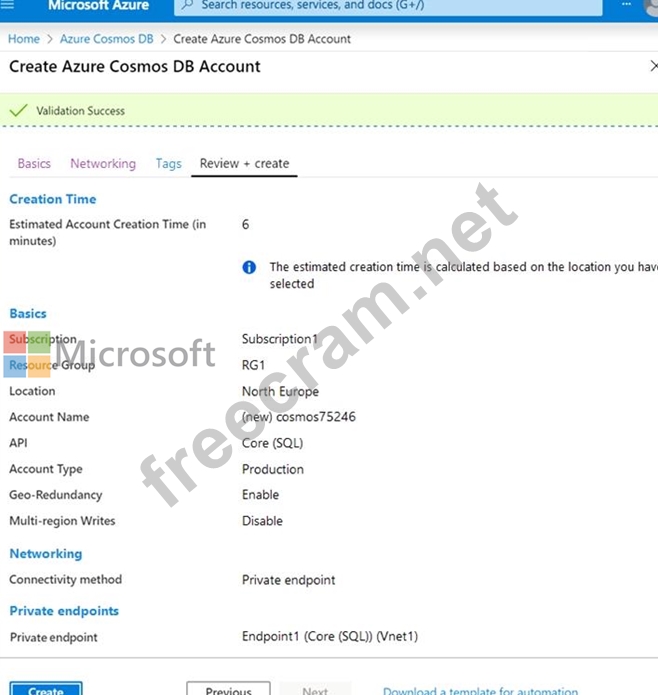Screen dimensions: 658x695
Task: Open Azure Cosmos DB breadcrumb link
Action: (107, 39)
